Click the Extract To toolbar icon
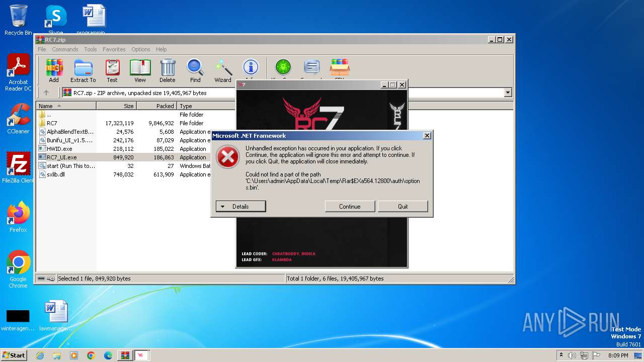 [x=83, y=70]
